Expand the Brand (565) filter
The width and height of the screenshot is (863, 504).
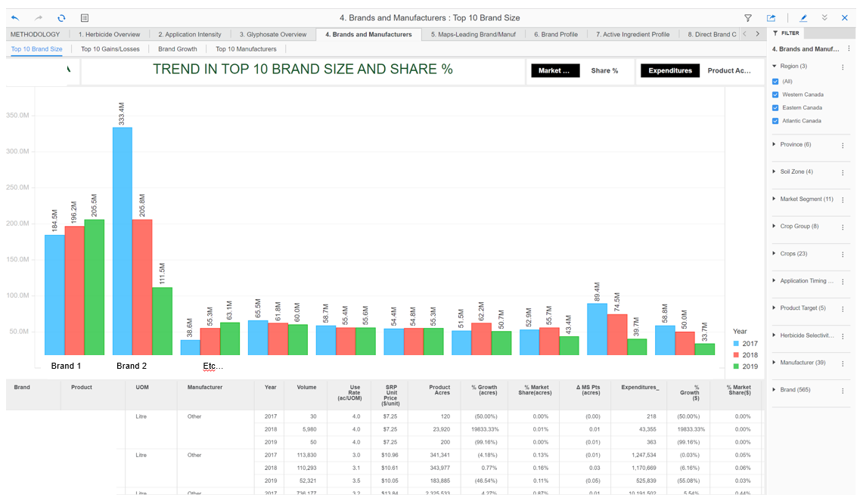point(775,390)
